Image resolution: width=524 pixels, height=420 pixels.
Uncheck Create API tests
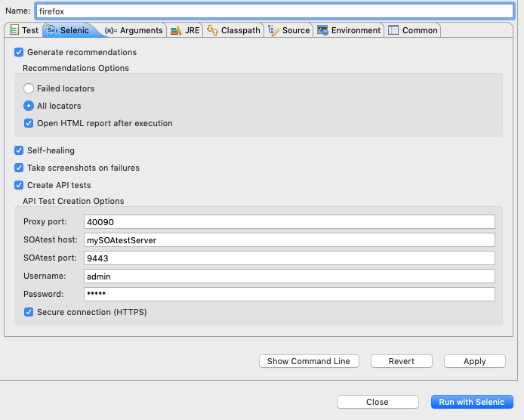coord(19,185)
